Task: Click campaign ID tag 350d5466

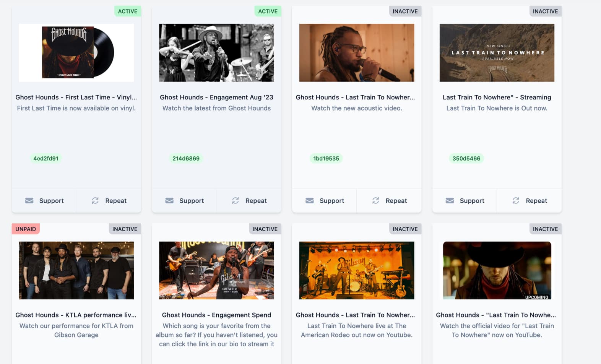Action: [466, 158]
